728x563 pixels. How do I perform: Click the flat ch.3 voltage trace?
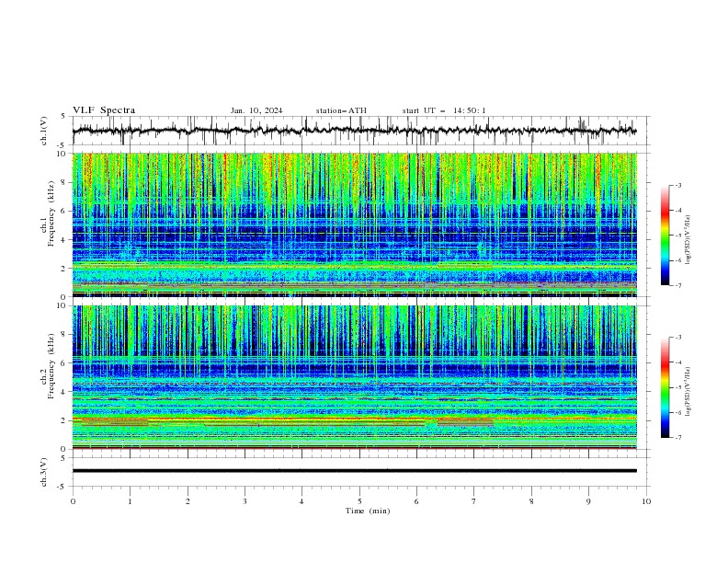pyautogui.click(x=354, y=471)
